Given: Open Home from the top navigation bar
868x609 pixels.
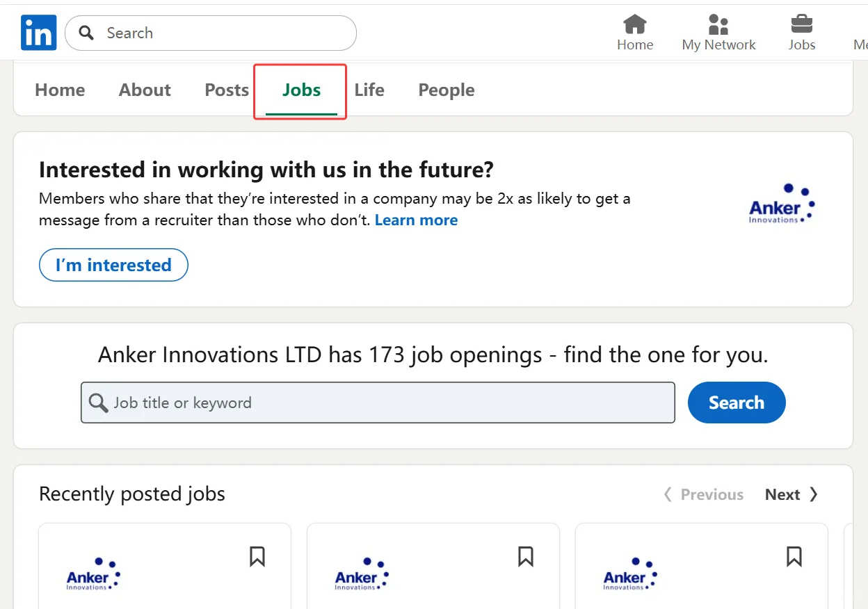Looking at the screenshot, I should click(635, 33).
